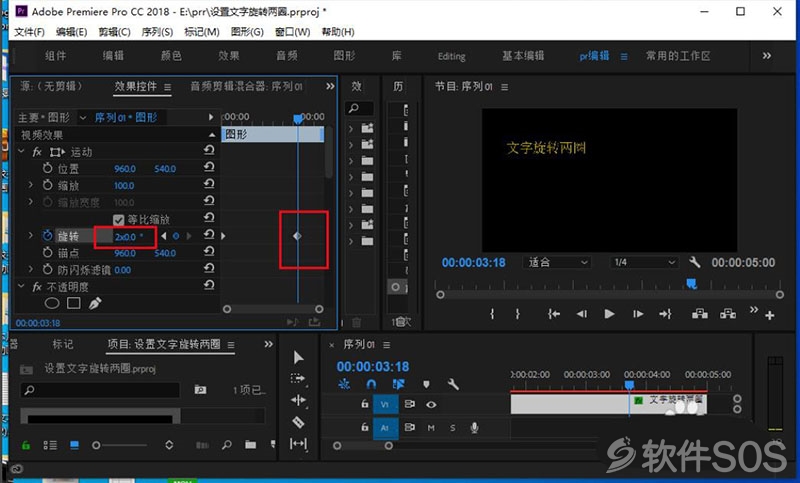Open the Program monitor button editor plus
Viewport: 800px width, 483px height.
point(769,316)
